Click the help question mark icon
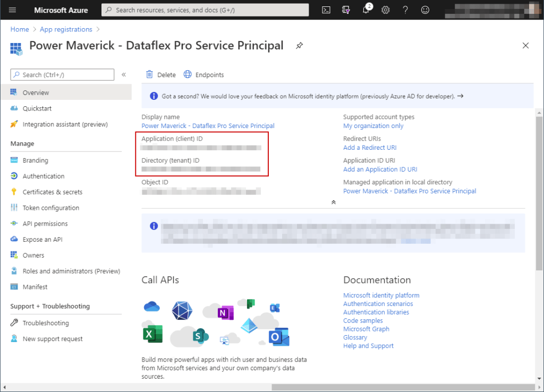544x392 pixels. 405,10
